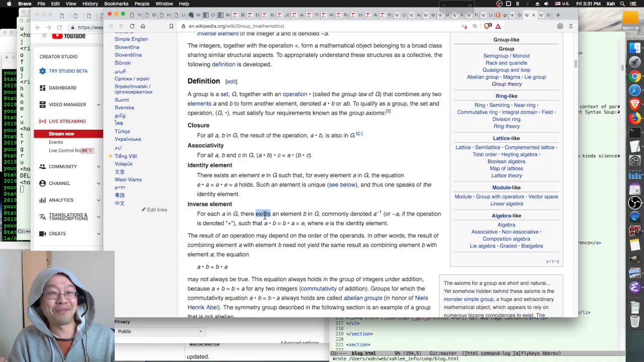Follow the 'operation' link in Definition
Screen dimensions: 644x362
coord(295,94)
